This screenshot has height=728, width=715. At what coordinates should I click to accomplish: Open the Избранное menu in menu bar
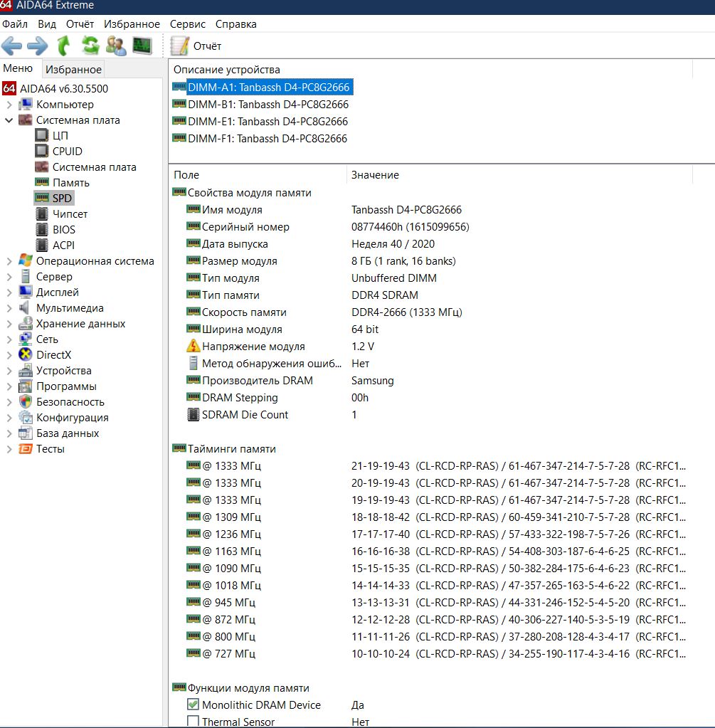point(132,24)
